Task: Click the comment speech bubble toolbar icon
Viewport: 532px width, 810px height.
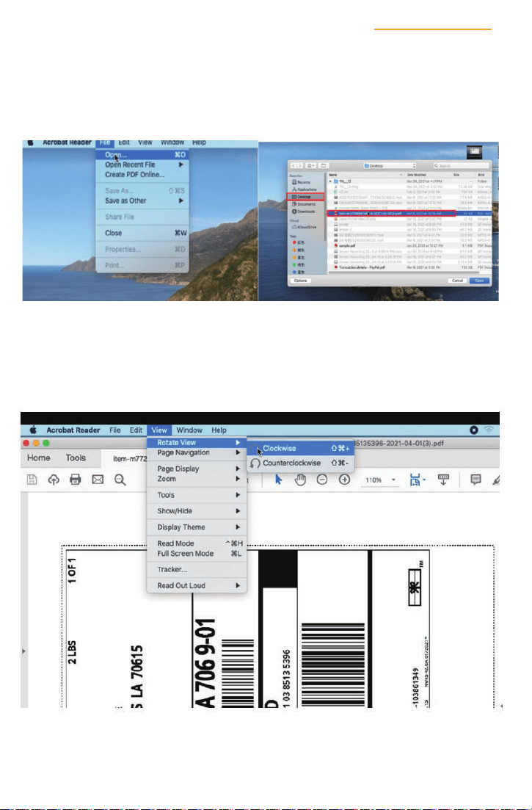Action: [x=475, y=480]
